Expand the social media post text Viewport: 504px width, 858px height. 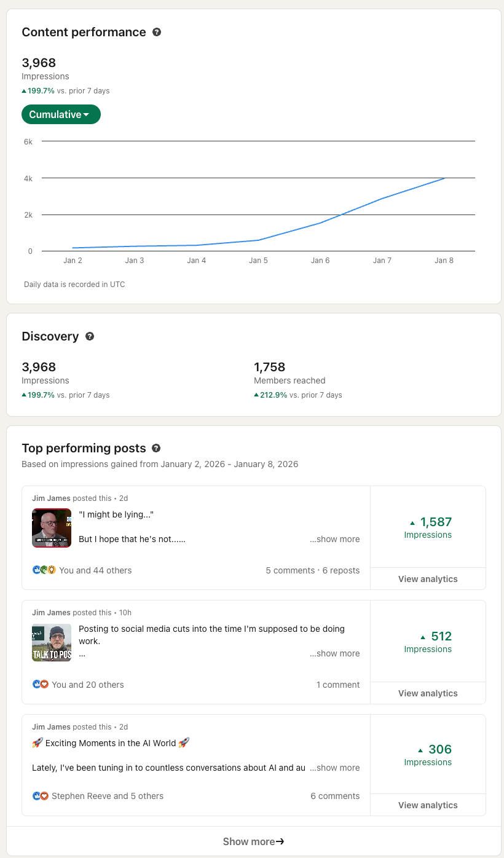(x=334, y=653)
